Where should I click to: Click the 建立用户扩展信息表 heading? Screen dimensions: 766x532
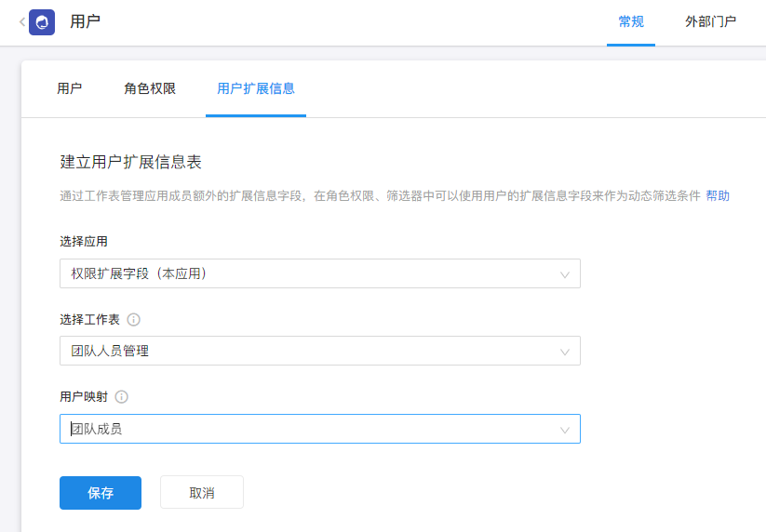[131, 162]
